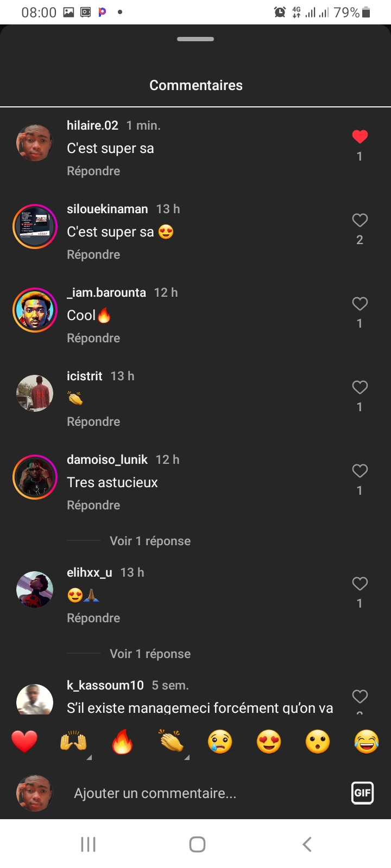This screenshot has height=868, width=391.
Task: Expand the reply under damoiso_lunik's comment
Action: tap(150, 541)
